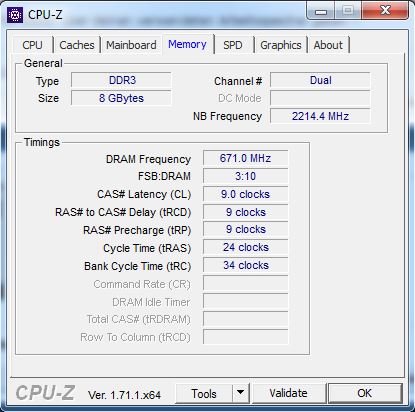Go to the SPD tab
This screenshot has height=412, width=415.
tap(233, 45)
